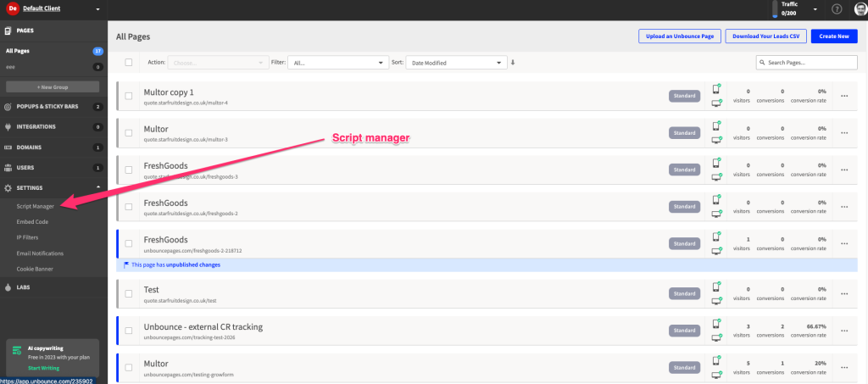Open the help question mark icon

(837, 9)
